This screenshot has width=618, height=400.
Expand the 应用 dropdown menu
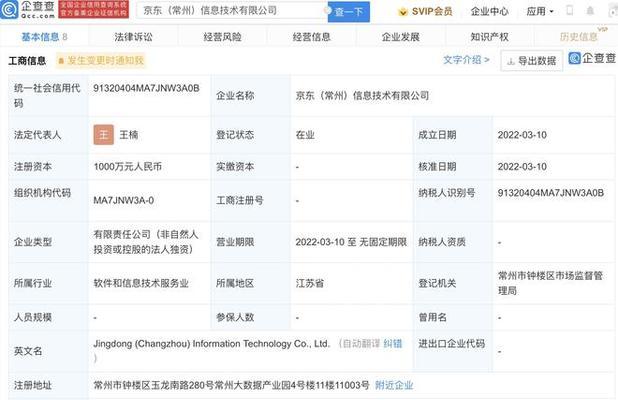(x=540, y=11)
